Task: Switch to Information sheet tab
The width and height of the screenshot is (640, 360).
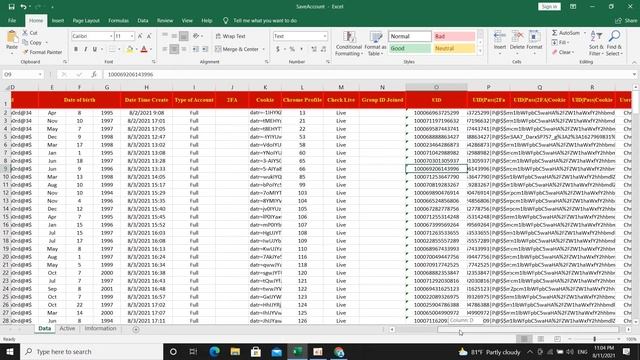Action: 100,329
